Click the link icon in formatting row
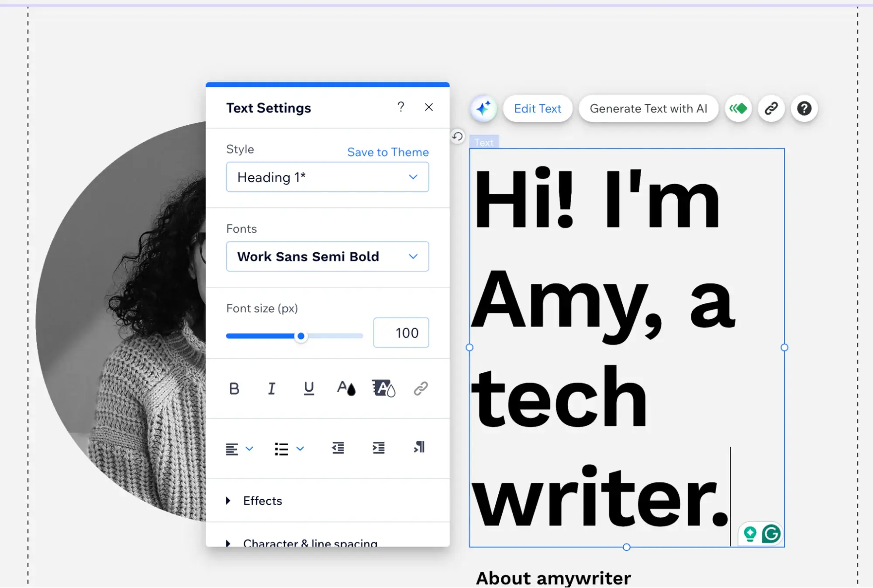The image size is (873, 588). pyautogui.click(x=421, y=388)
